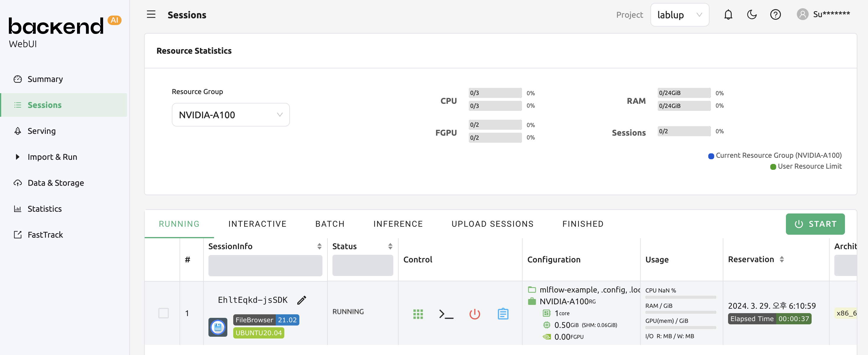This screenshot has height=355, width=868.
Task: Click the FastTrack external-link icon
Action: point(17,234)
